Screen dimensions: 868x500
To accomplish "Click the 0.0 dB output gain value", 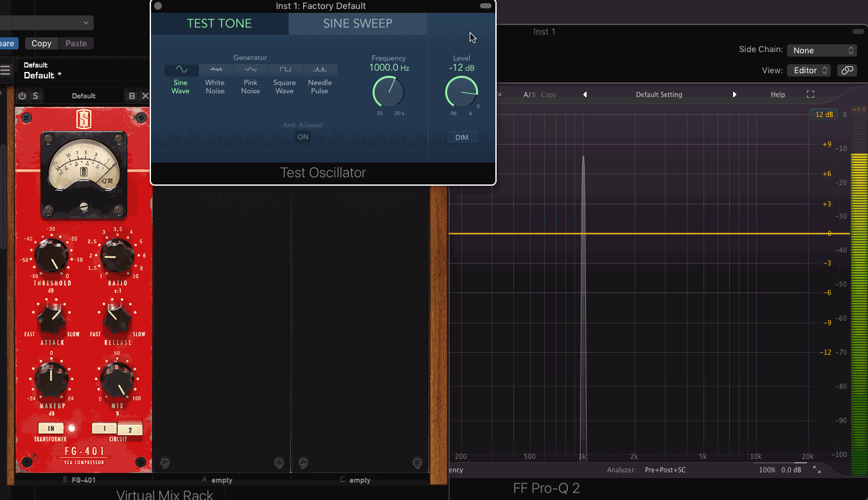I will point(791,470).
